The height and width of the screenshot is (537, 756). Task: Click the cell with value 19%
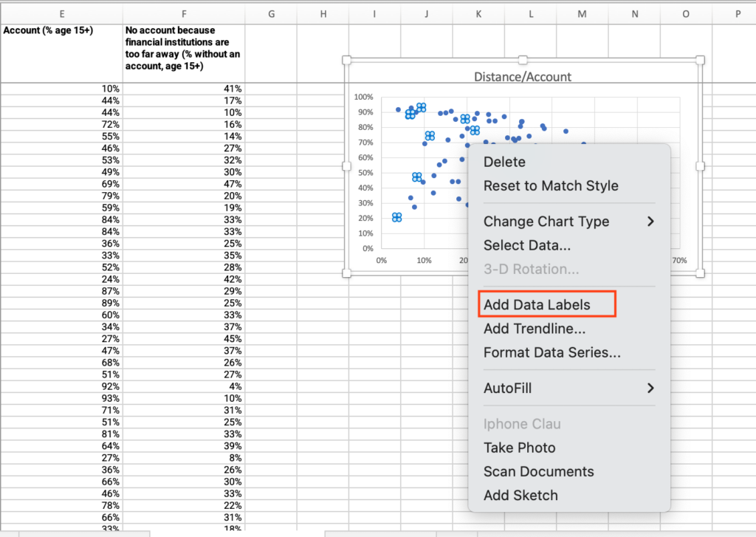pos(184,208)
